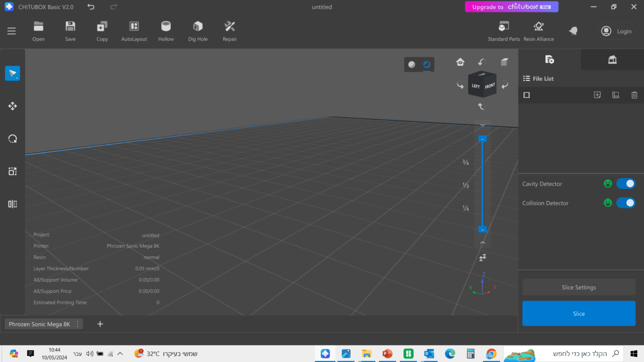Activate the Select tool in left sidebar
The height and width of the screenshot is (362, 644).
(12, 74)
